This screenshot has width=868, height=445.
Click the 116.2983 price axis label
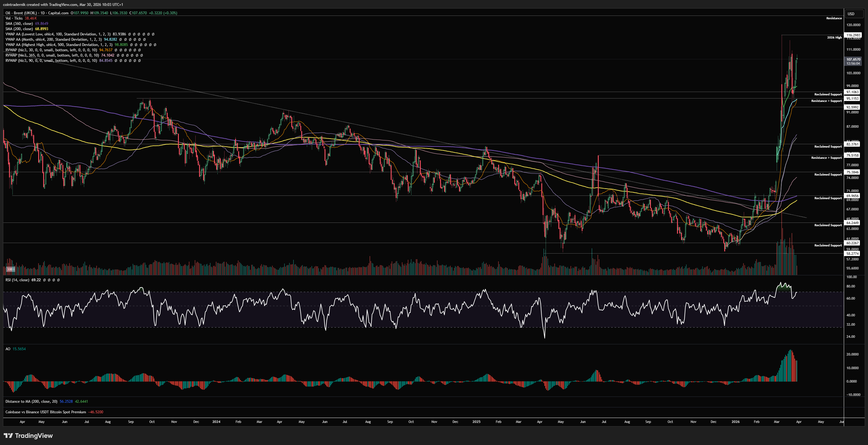point(853,35)
